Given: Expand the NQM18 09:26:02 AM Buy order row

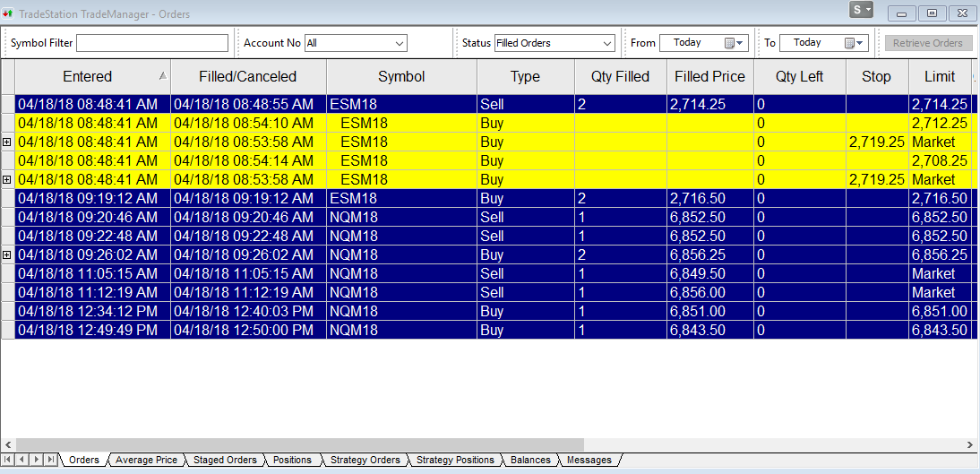Looking at the screenshot, I should point(7,254).
